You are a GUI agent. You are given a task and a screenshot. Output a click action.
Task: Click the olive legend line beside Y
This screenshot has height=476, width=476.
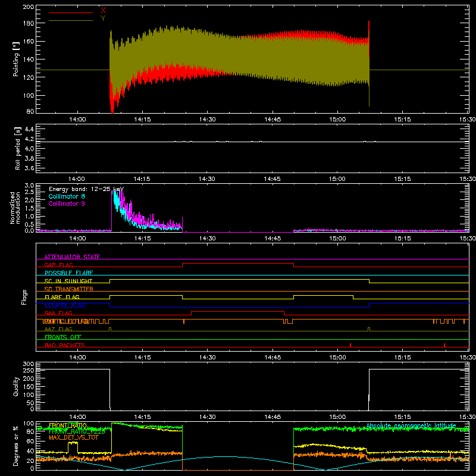pyautogui.click(x=71, y=21)
